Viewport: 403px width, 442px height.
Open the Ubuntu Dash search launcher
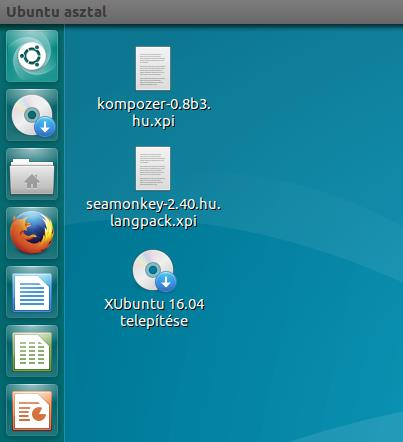[32, 56]
